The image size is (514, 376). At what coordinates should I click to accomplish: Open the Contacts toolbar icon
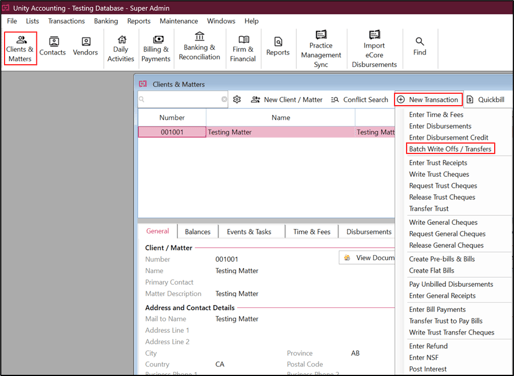(53, 46)
